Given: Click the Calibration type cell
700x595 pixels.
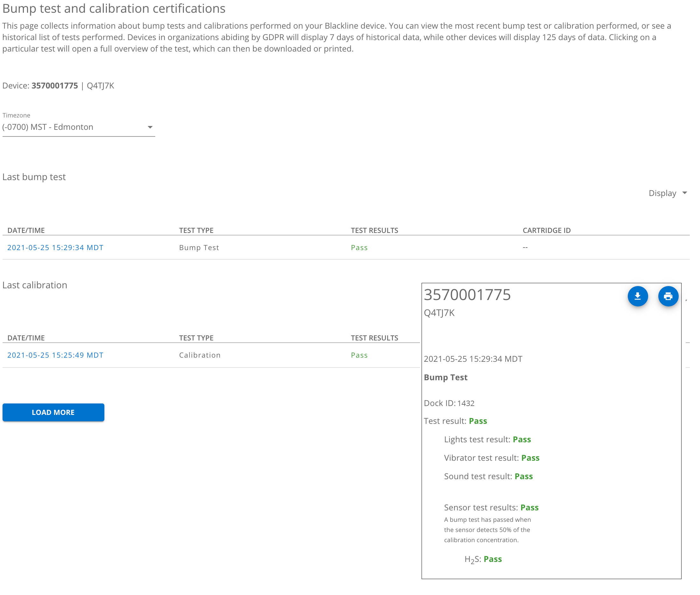Looking at the screenshot, I should click(x=200, y=355).
